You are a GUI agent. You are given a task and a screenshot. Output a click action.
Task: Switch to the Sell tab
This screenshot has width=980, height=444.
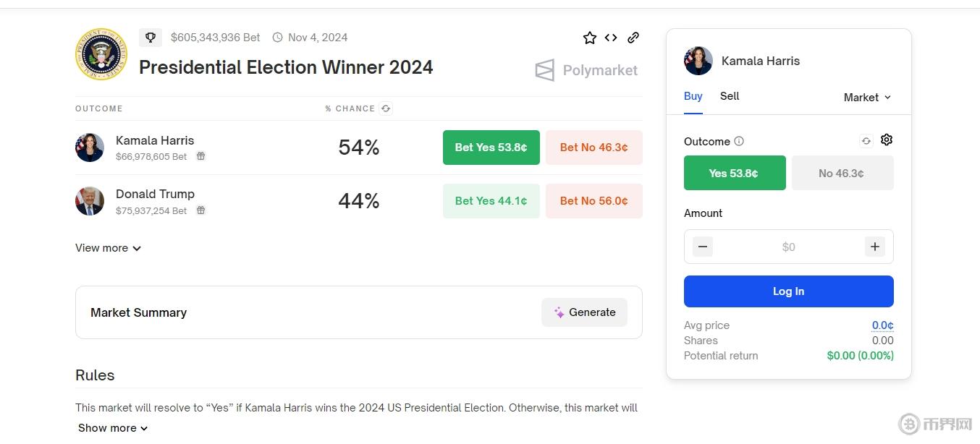(730, 96)
